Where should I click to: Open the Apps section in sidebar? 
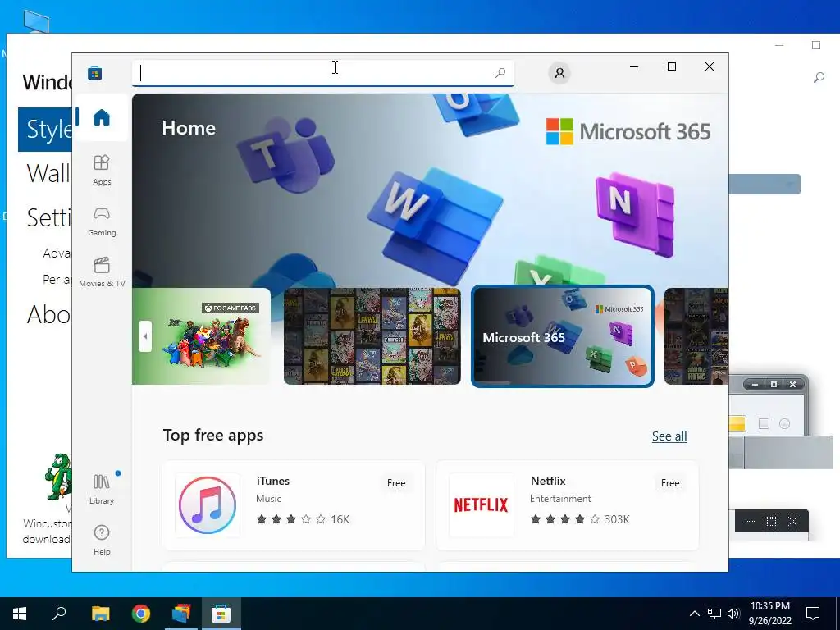[x=101, y=170]
